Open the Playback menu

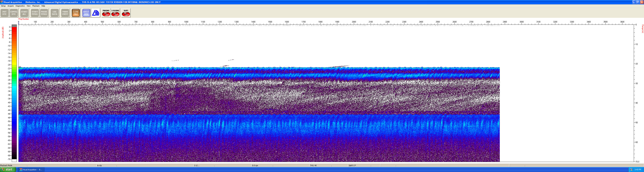click(36, 6)
